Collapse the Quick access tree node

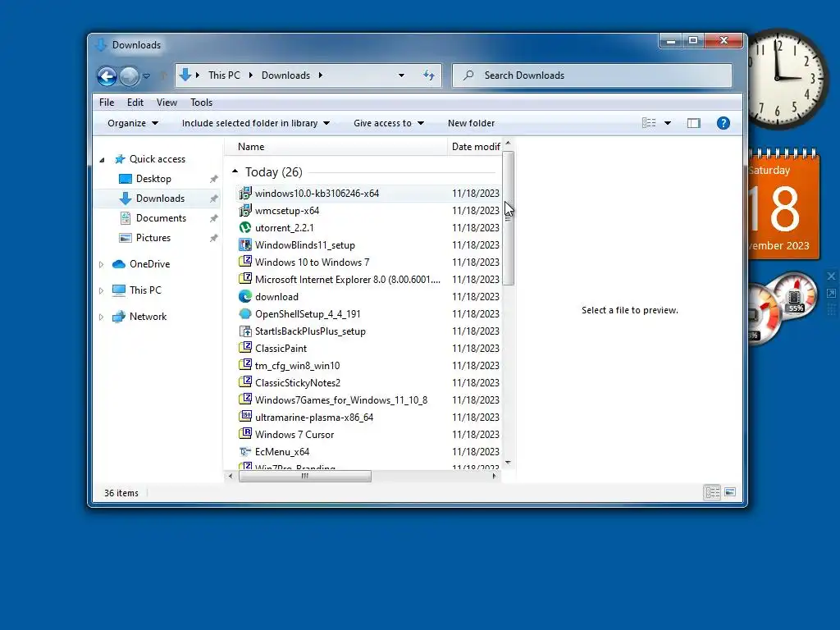[x=102, y=160]
